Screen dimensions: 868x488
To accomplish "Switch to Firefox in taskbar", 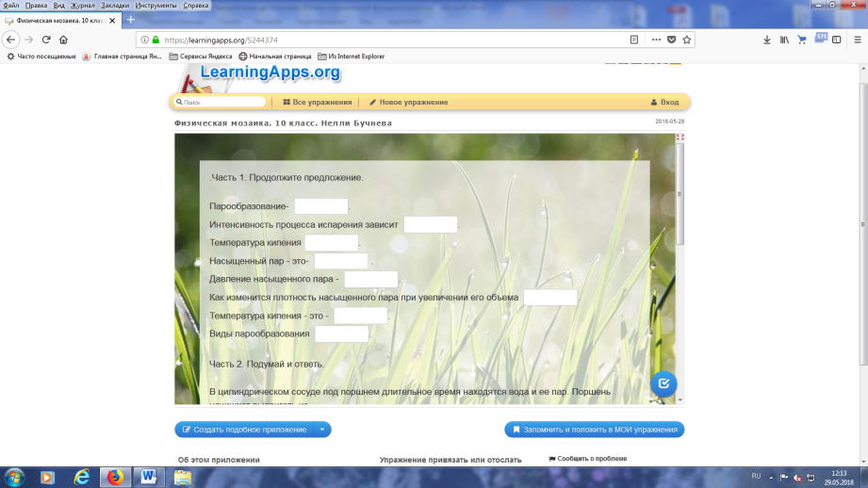I will pos(115,477).
